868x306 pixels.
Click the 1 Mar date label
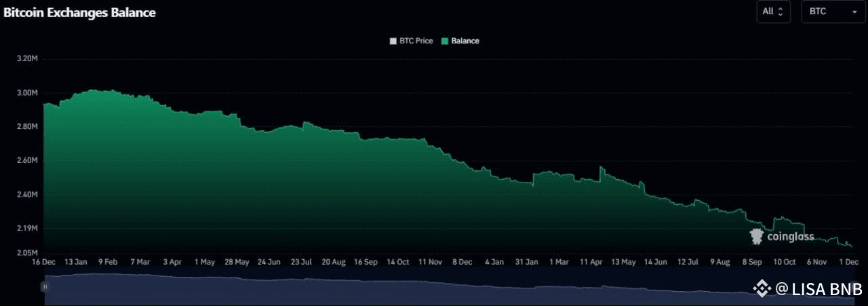click(x=559, y=262)
